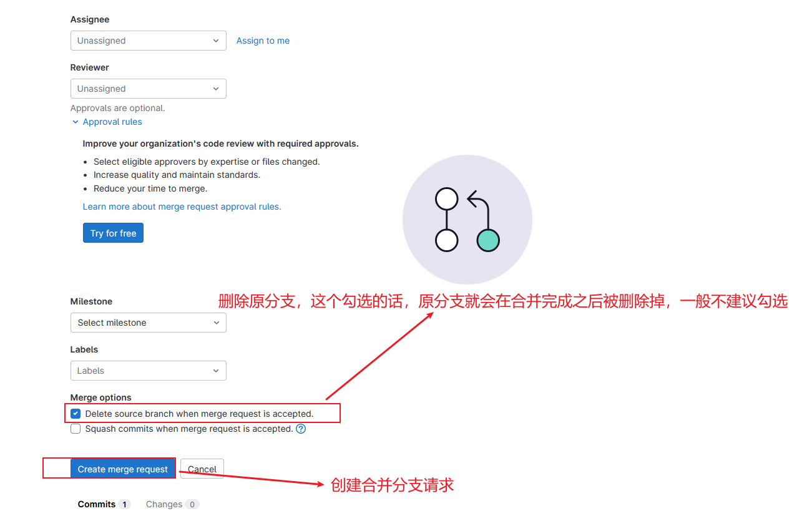Viewport: 812px width, 516px height.
Task: Click the Assign to me link
Action: [263, 41]
